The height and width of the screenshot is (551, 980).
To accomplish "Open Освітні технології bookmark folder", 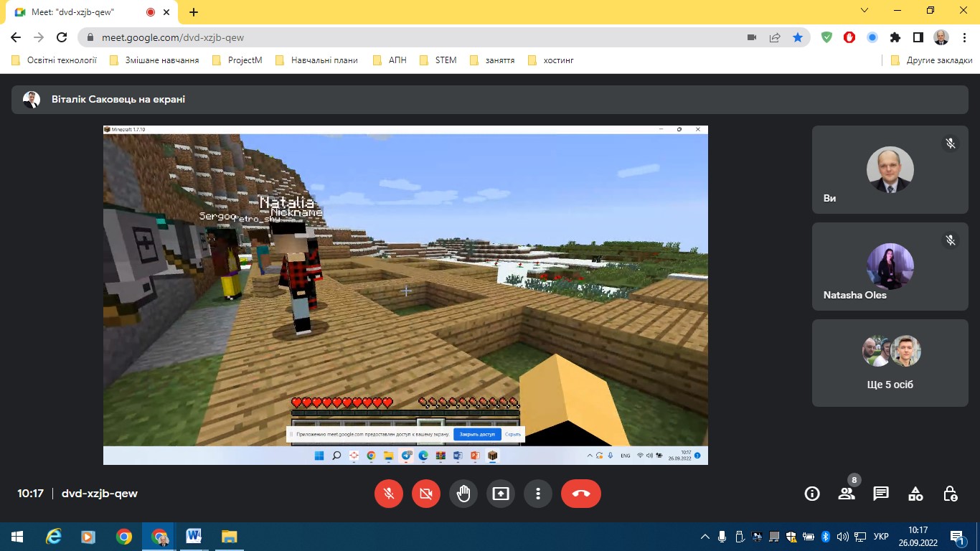I will 54,60.
